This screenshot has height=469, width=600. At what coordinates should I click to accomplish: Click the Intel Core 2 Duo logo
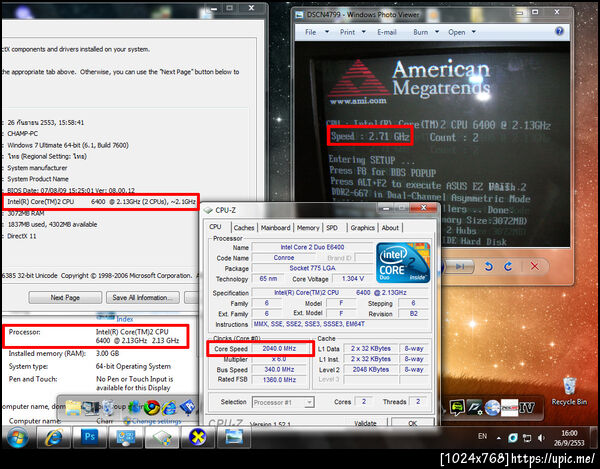pos(403,262)
